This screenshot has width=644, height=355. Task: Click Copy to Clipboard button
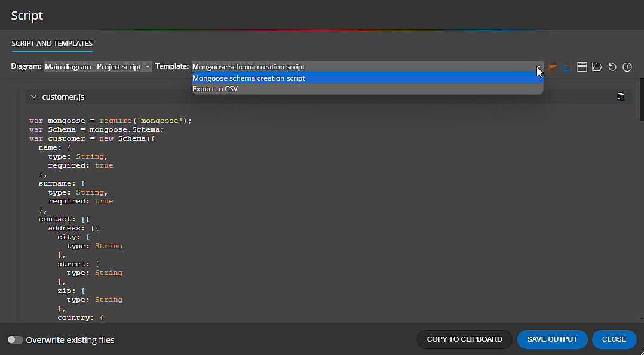coord(464,339)
